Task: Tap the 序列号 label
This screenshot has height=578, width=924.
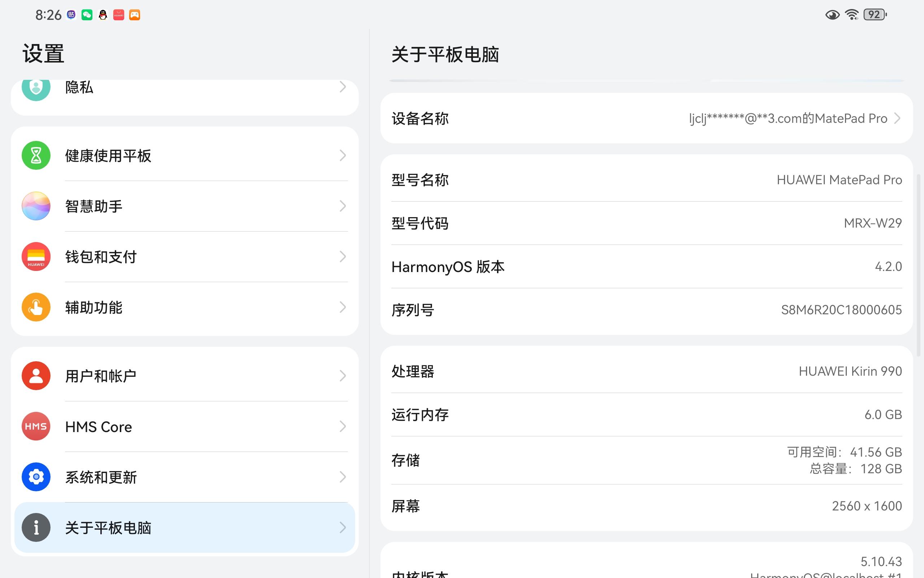Action: (x=413, y=310)
